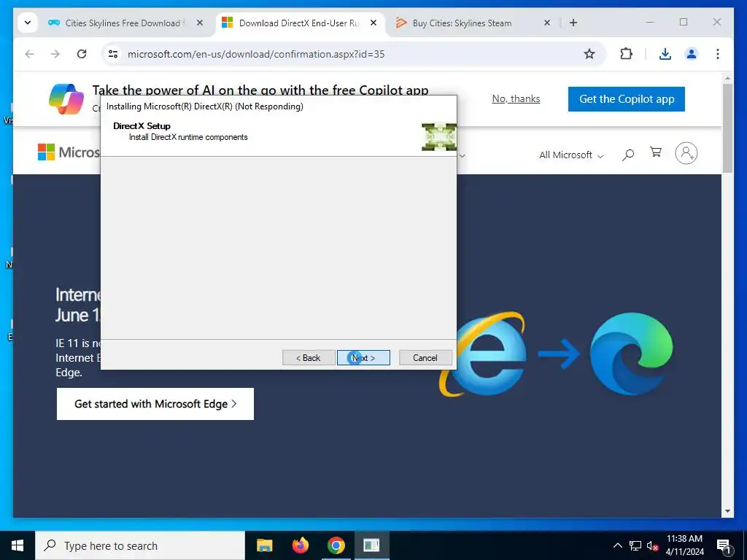This screenshot has height=560, width=747.
Task: Click Next in the DirectX Setup dialog
Action: click(x=363, y=357)
